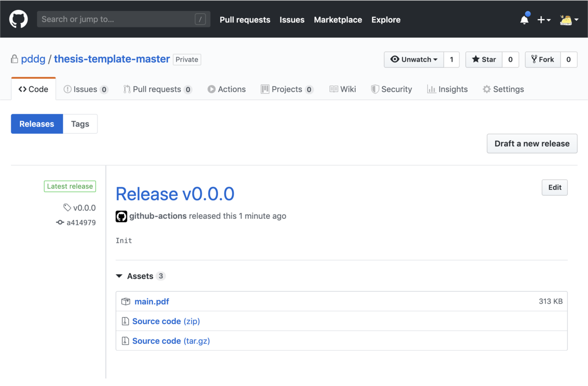
Task: Click the Latest release badge
Action: point(70,186)
